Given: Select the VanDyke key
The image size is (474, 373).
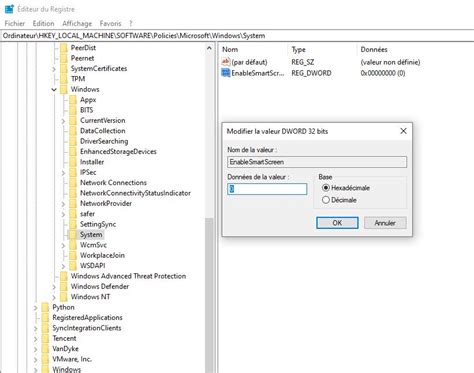Looking at the screenshot, I should tap(65, 349).
